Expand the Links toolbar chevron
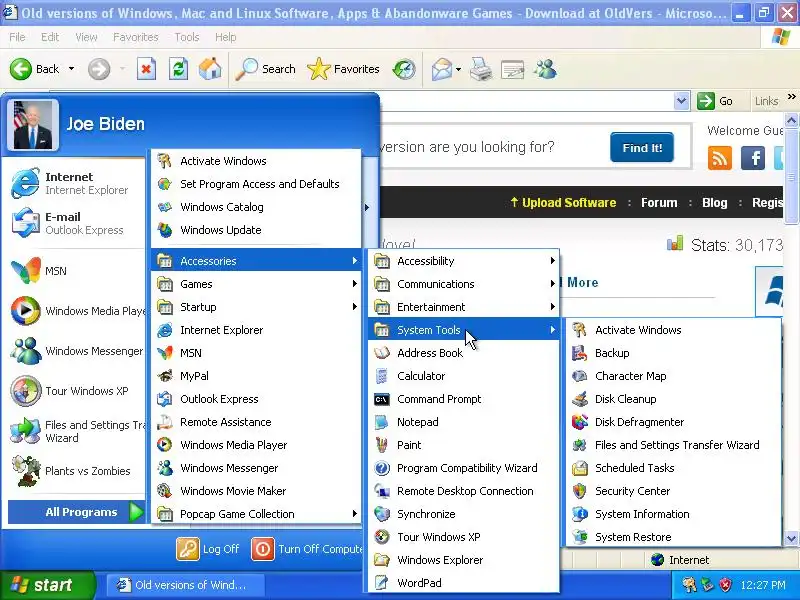The width and height of the screenshot is (800, 600). click(791, 96)
